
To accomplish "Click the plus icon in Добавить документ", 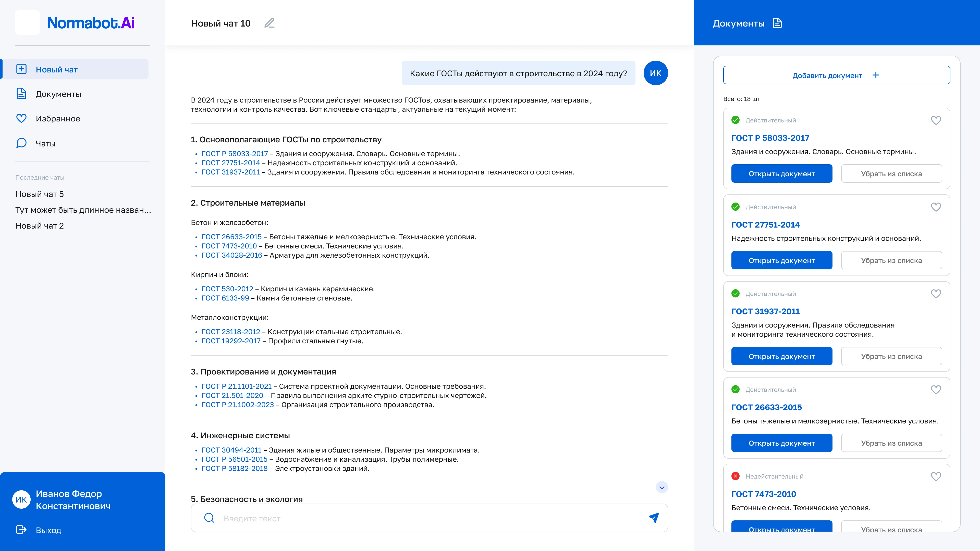I will coord(876,75).
